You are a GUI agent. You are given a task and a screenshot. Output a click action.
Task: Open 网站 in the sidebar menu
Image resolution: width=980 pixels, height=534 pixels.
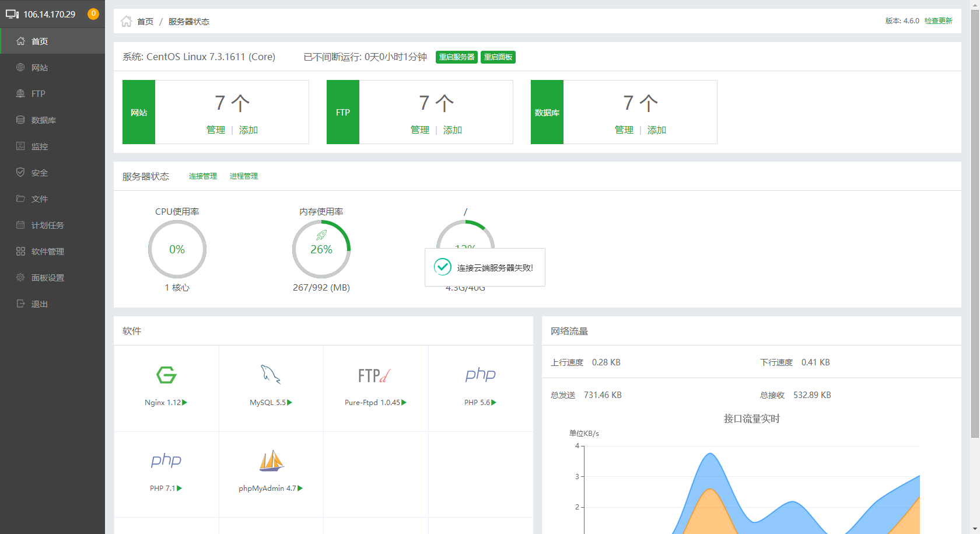[52, 67]
